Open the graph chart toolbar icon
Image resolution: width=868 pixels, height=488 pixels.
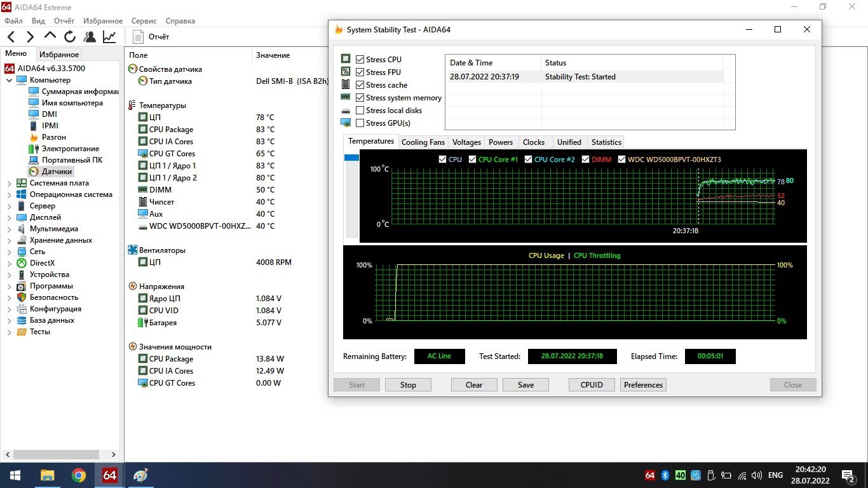point(109,37)
